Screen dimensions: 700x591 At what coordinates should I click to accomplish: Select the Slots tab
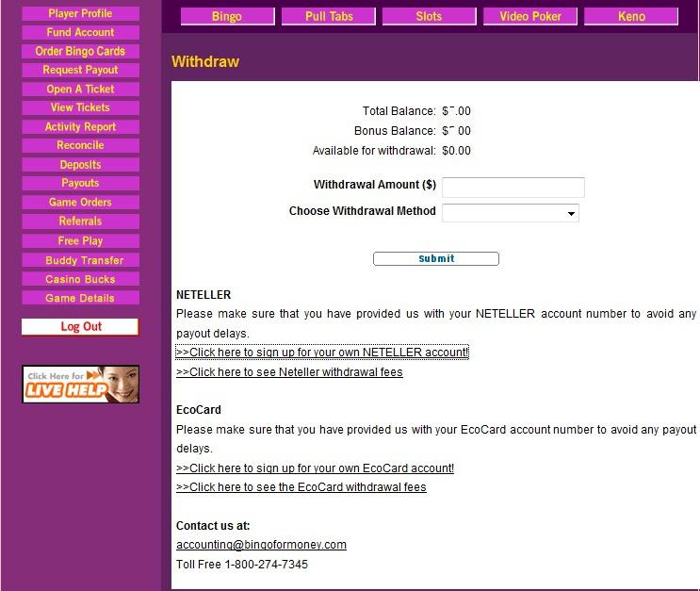429,17
